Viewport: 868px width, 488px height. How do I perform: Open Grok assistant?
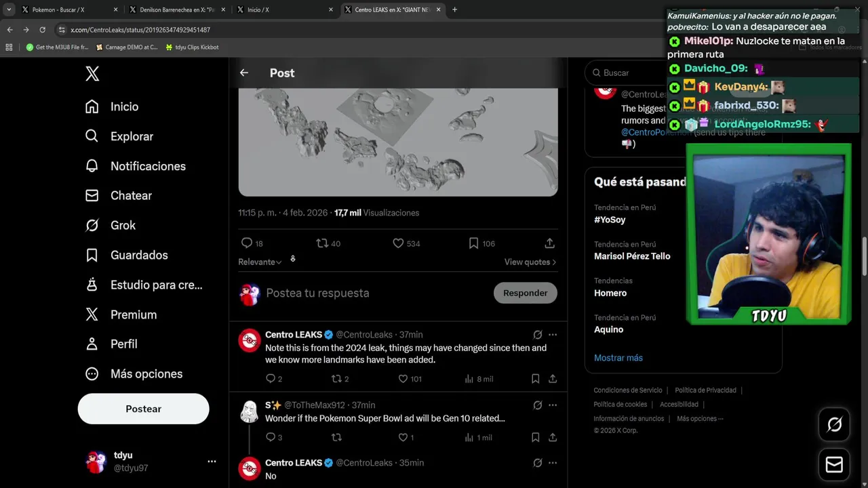pyautogui.click(x=111, y=225)
